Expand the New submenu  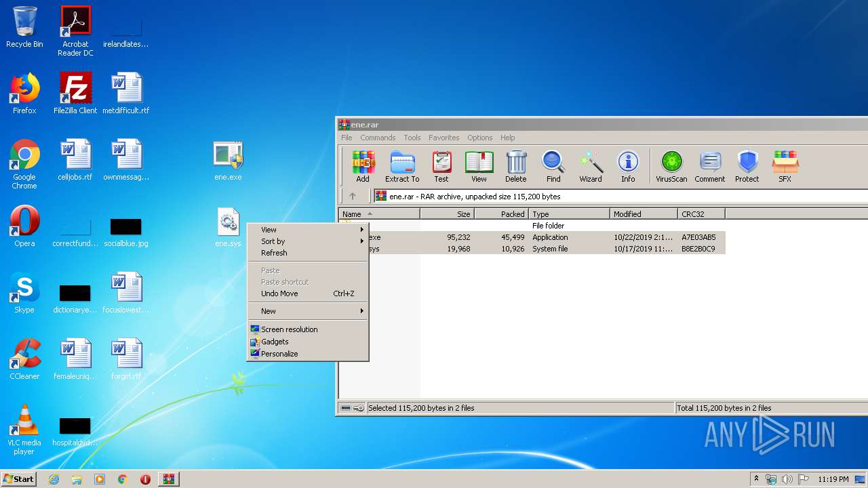(308, 311)
